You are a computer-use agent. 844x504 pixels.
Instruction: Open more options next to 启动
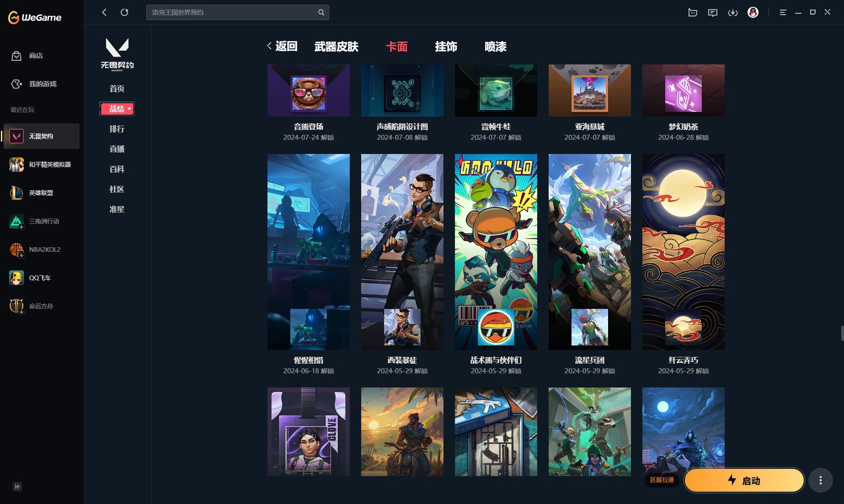(x=820, y=480)
